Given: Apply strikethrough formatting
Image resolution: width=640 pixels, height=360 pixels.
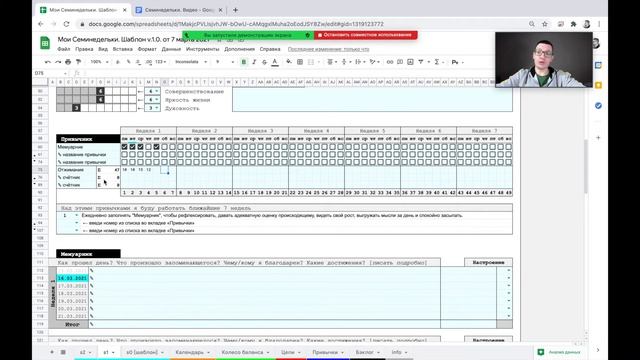Looking at the screenshot, I should 264,62.
